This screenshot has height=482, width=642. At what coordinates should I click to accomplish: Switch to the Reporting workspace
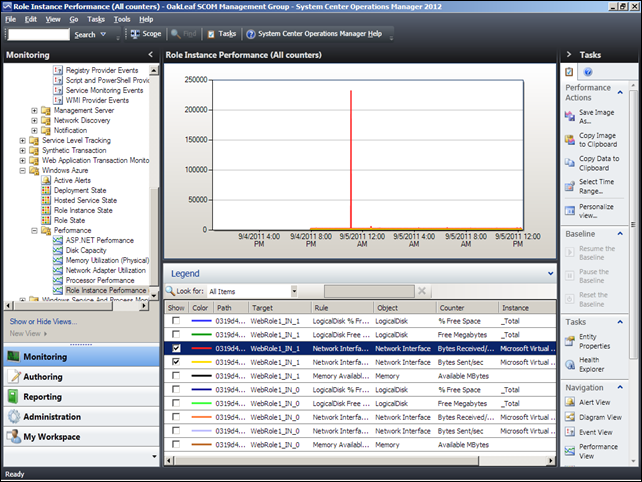coord(81,396)
